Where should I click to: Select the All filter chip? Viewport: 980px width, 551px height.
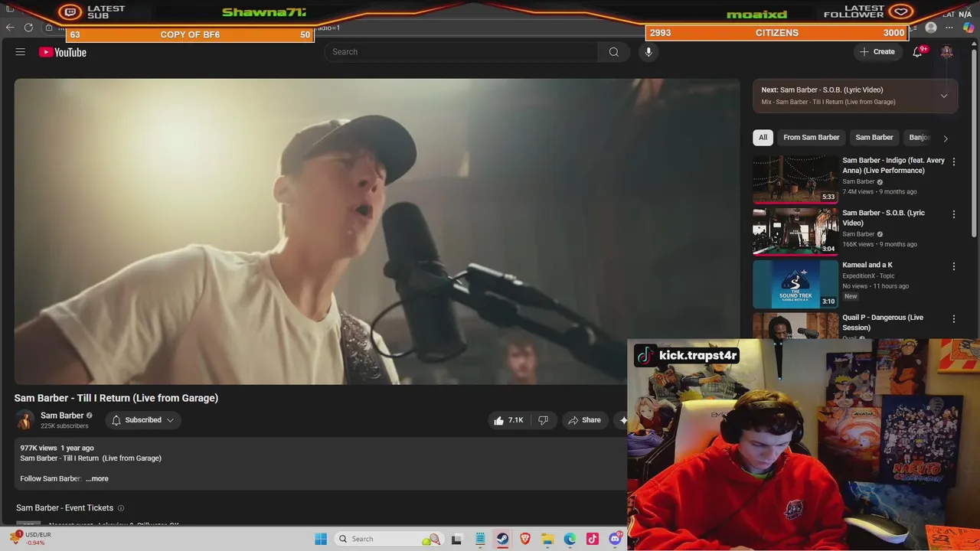(x=763, y=138)
